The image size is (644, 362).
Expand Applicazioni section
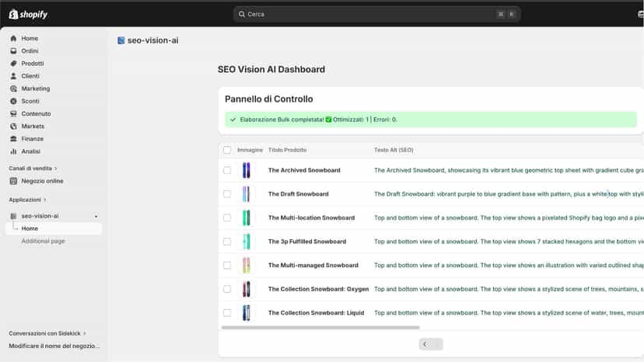[x=27, y=200]
